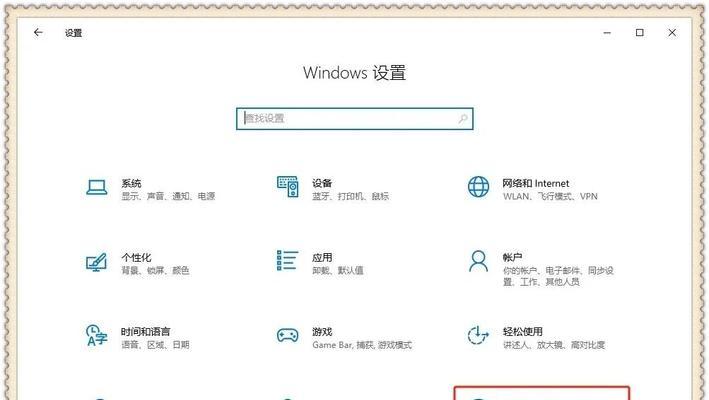Click the text 显示、声音、通知、电源
The image size is (709, 400).
point(168,196)
